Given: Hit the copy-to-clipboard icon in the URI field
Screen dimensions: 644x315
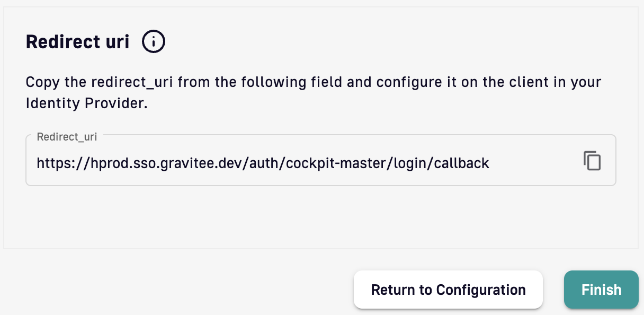Looking at the screenshot, I should pos(592,161).
